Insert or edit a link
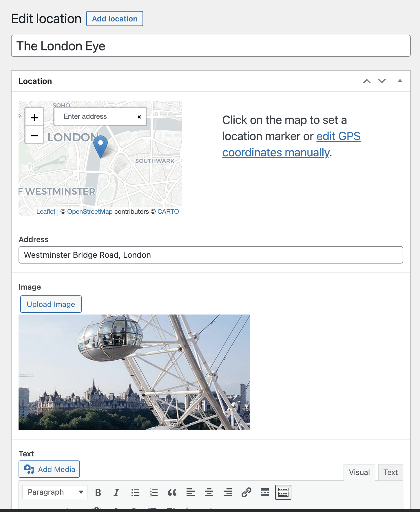 tap(246, 492)
